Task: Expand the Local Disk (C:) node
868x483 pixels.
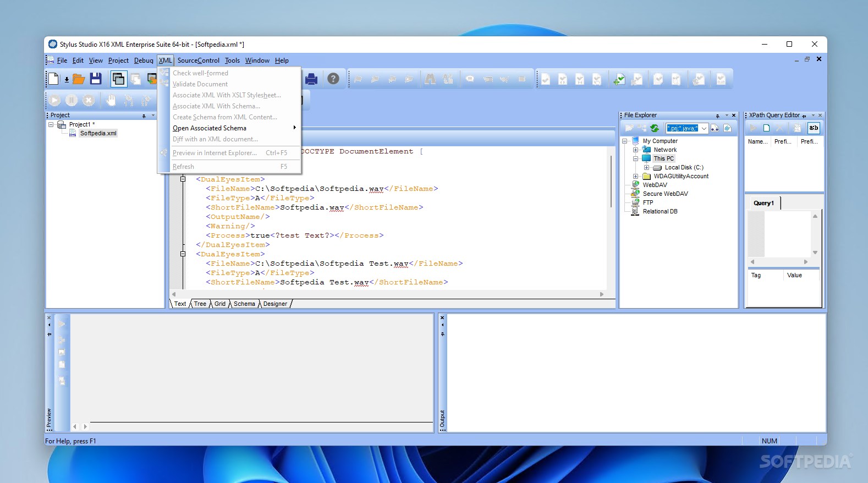Action: click(x=646, y=167)
